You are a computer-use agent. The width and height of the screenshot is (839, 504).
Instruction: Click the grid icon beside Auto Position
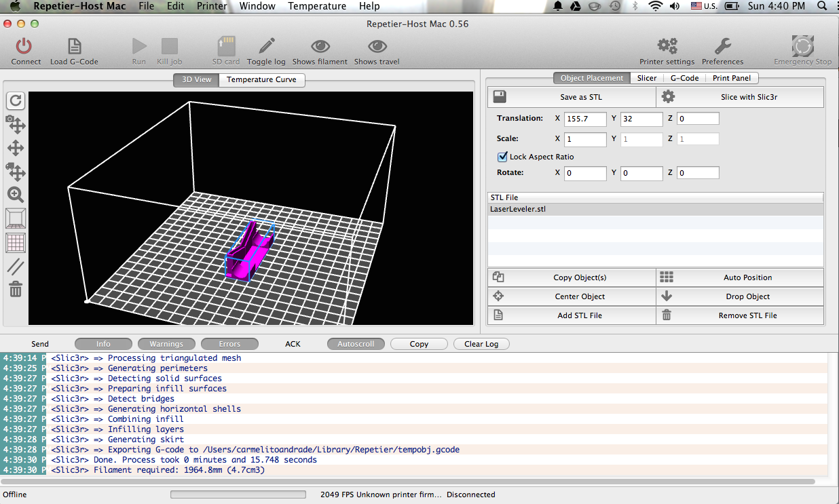pyautogui.click(x=667, y=277)
